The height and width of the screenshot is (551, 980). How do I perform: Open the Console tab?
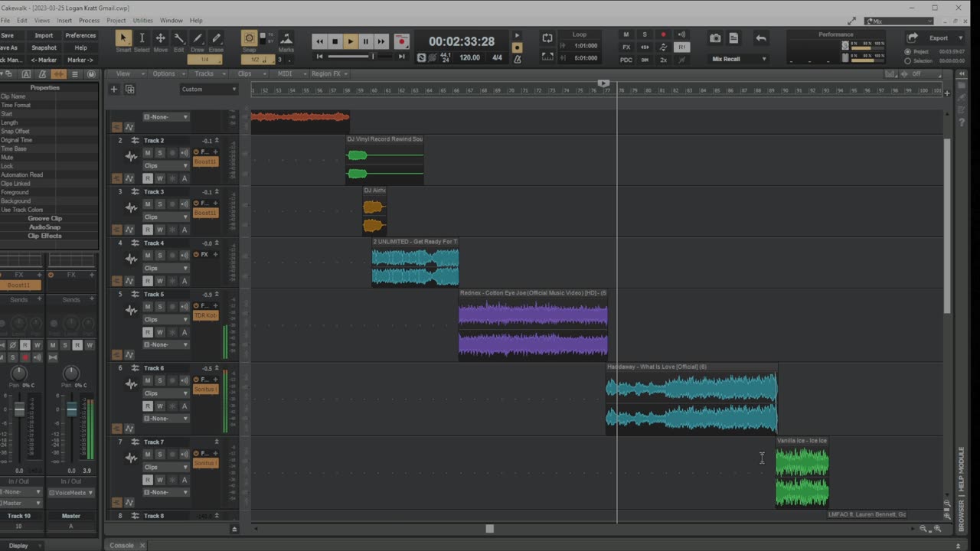coord(122,546)
